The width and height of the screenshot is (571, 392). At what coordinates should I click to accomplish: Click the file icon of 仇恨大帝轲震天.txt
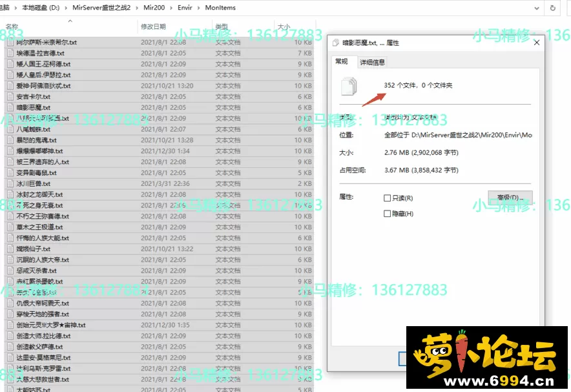[10, 304]
